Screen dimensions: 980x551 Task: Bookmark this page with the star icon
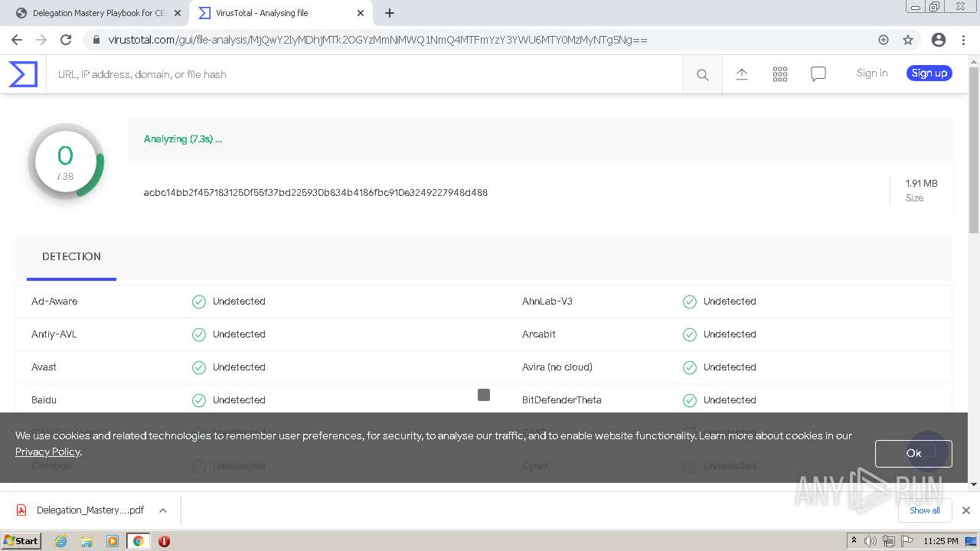[x=908, y=40]
